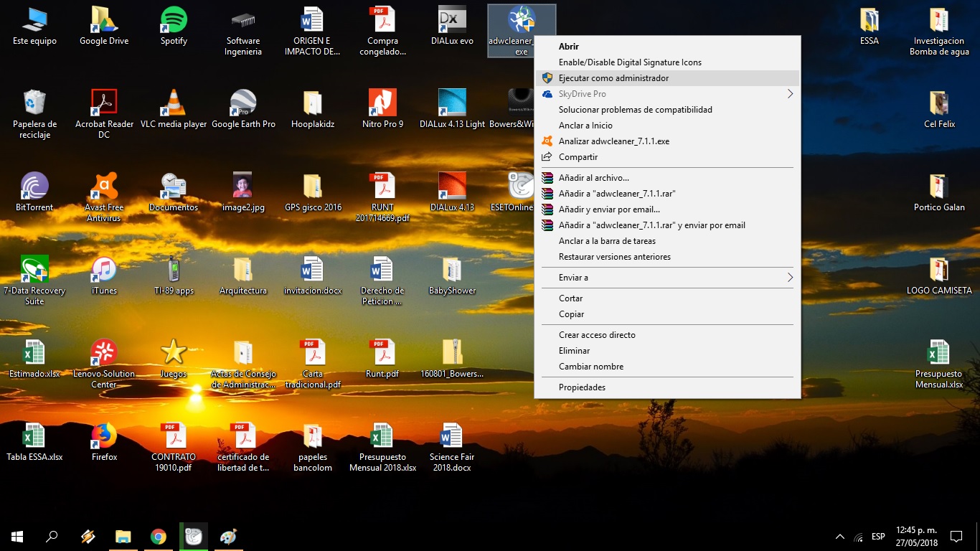Image resolution: width=980 pixels, height=551 pixels.
Task: Select Firefox desktop shortcut
Action: coord(104,442)
